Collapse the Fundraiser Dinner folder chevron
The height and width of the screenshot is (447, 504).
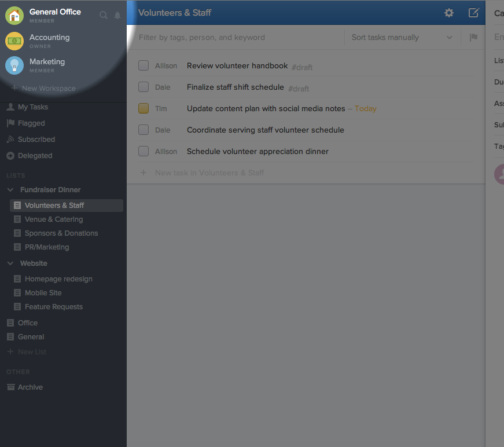pyautogui.click(x=10, y=190)
